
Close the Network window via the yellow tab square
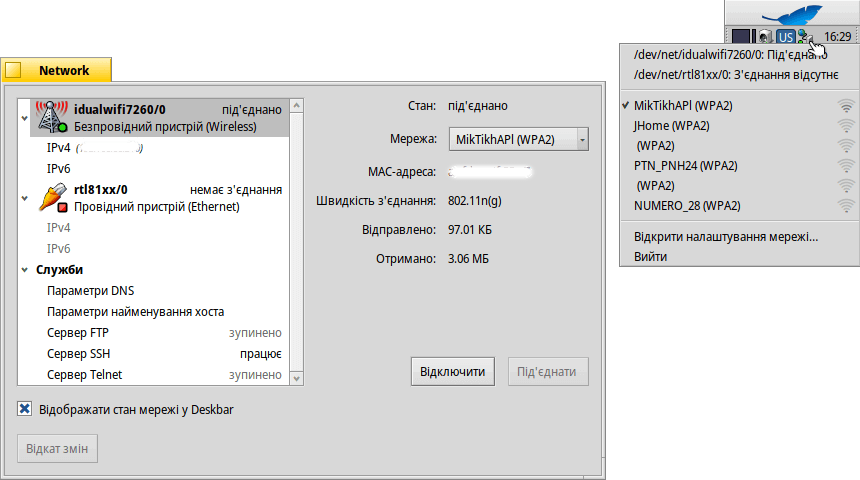[13, 70]
